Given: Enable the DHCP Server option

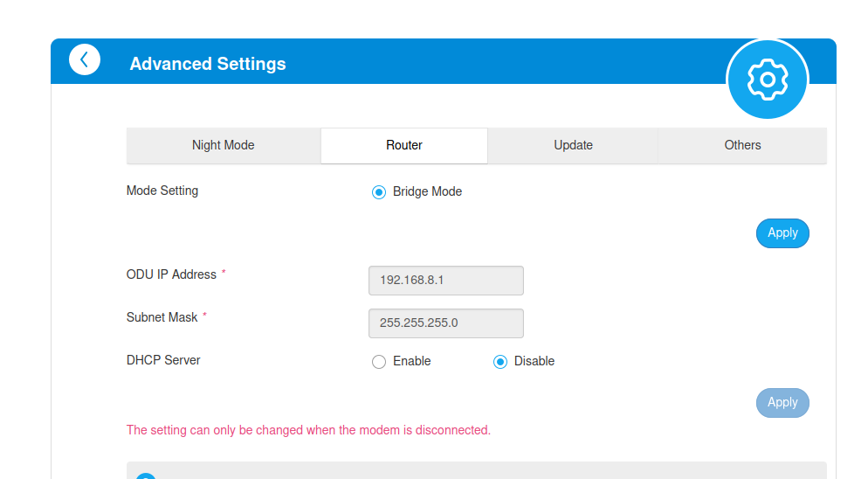Looking at the screenshot, I should [x=379, y=362].
